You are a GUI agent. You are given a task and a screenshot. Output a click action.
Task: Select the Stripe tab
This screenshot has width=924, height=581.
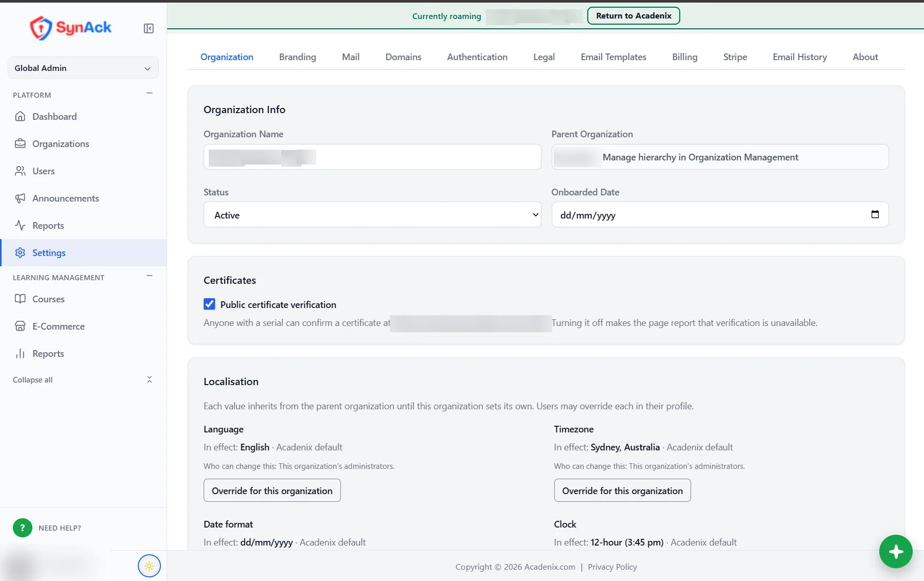click(x=735, y=57)
